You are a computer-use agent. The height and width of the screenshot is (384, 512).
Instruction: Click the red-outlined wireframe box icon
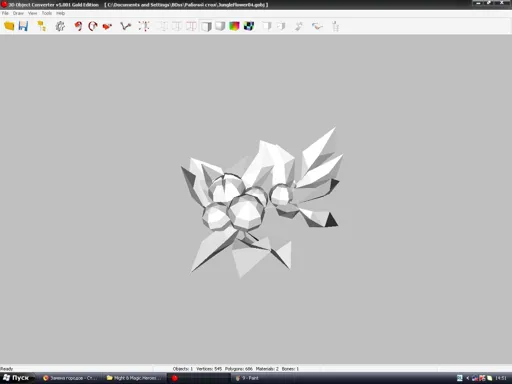coord(191,26)
